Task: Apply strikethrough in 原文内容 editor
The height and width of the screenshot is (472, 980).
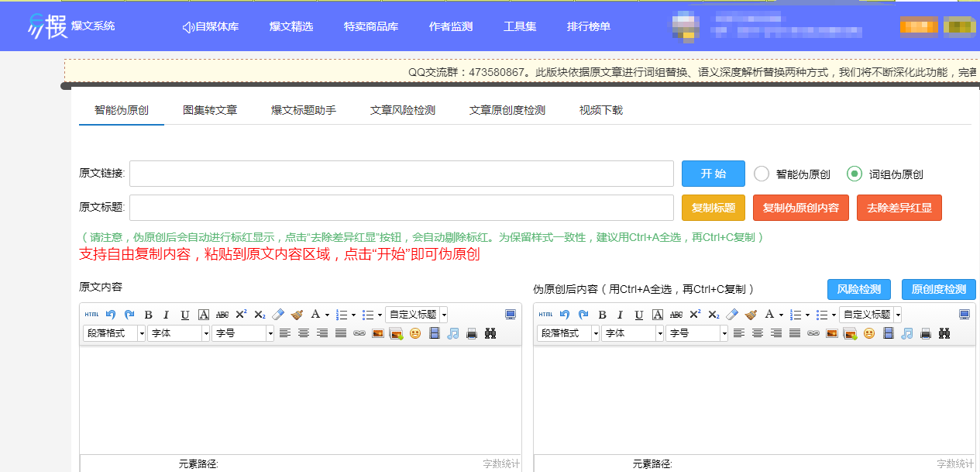Action: coord(222,315)
